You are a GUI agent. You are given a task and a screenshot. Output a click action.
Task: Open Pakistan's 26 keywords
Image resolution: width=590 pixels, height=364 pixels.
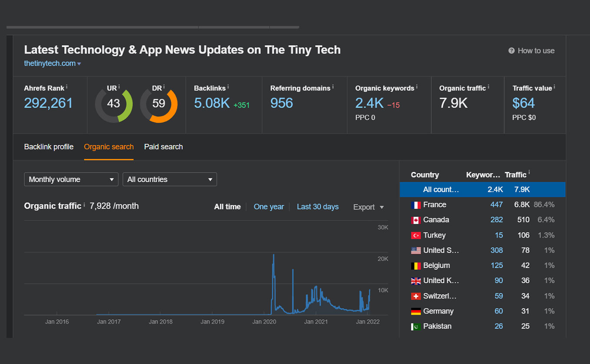point(499,326)
